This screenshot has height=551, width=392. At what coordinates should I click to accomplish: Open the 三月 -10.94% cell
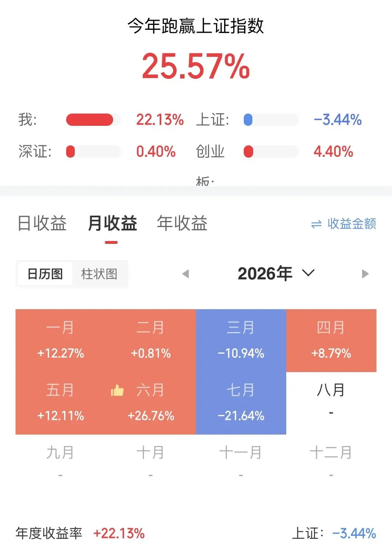[x=241, y=341]
